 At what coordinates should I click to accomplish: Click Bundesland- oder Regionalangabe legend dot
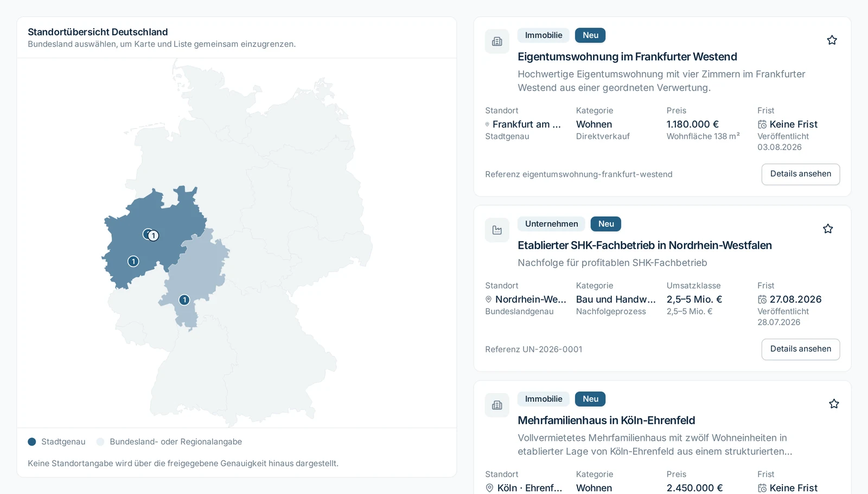click(x=100, y=442)
